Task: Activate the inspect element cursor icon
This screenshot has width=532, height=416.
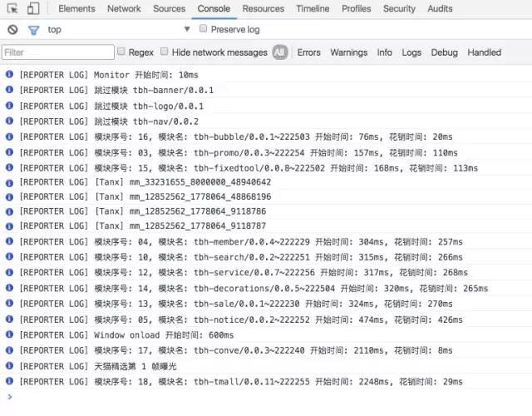Action: click(x=12, y=8)
